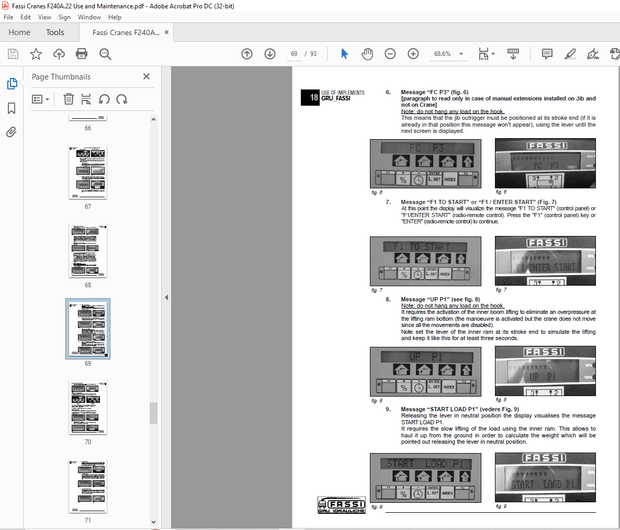Close the Page Thumbnails panel

[x=146, y=76]
